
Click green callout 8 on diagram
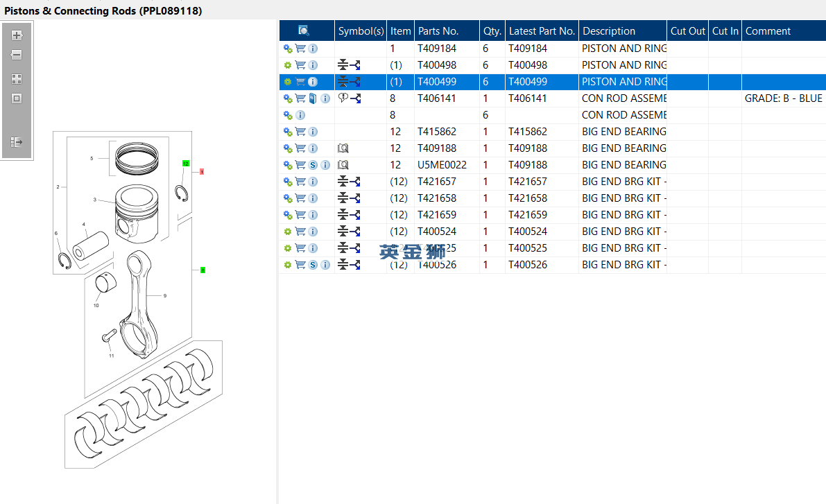203,270
